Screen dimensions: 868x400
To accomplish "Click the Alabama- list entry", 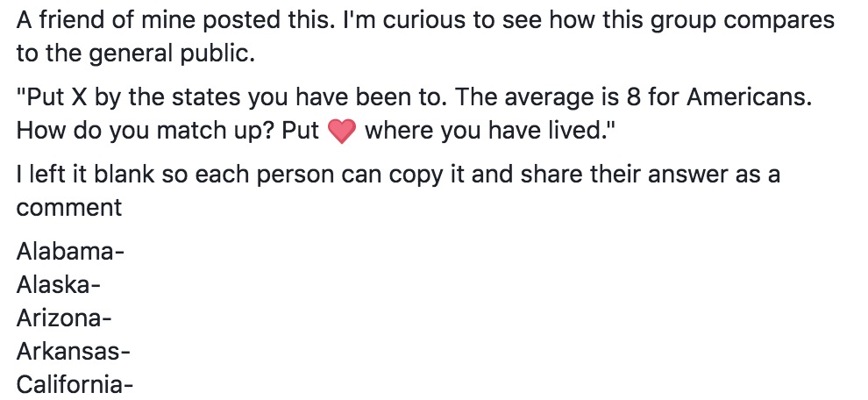I will (x=70, y=254).
